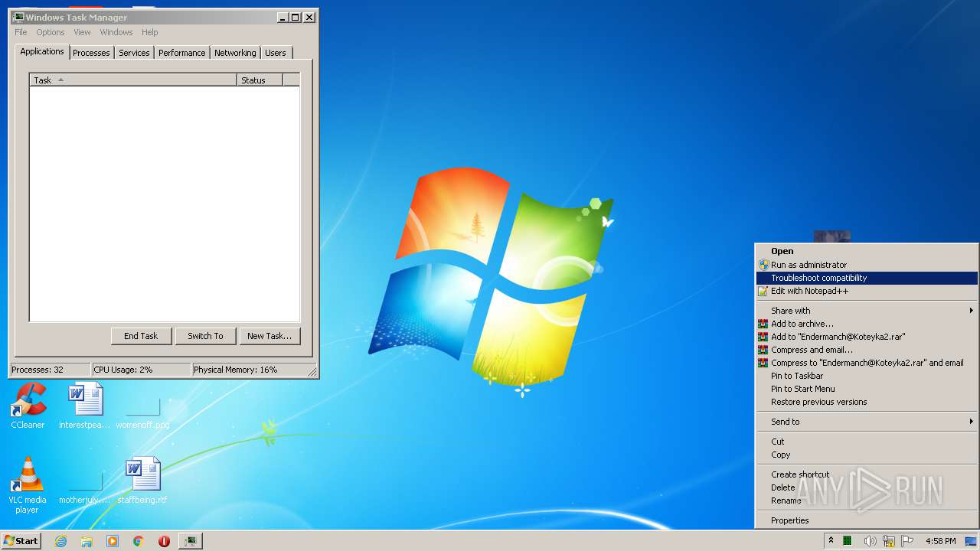Click the Start button
The image size is (980, 551).
[x=21, y=541]
